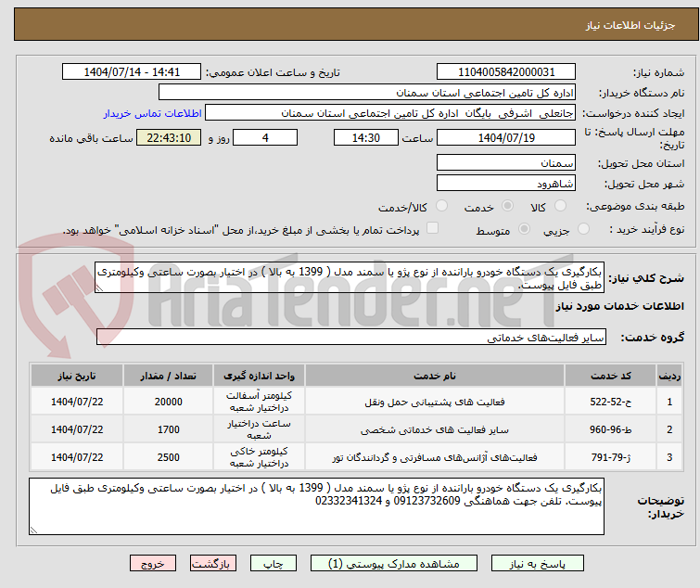Click the شماره نیاز field 1104005842000031

click(506, 72)
